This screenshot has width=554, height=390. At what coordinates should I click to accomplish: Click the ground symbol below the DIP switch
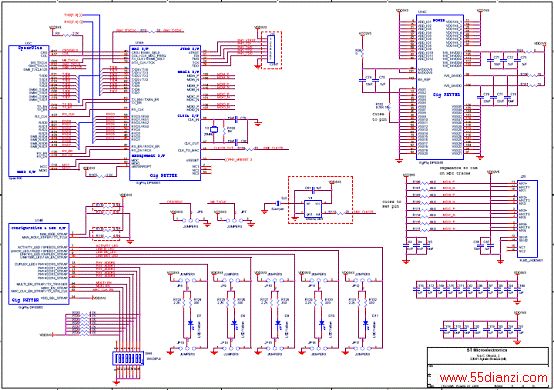coord(116,383)
